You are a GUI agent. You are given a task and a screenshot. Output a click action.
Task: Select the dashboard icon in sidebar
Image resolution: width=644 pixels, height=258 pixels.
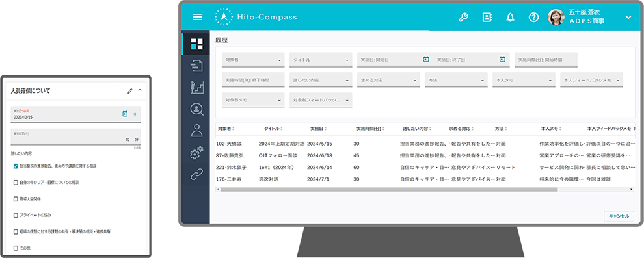(196, 44)
